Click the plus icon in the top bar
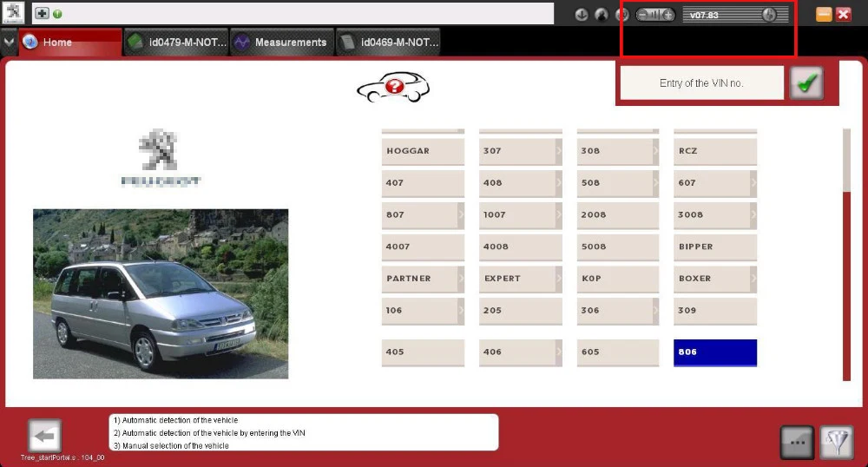Viewport: 868px width, 467px height. click(x=43, y=13)
